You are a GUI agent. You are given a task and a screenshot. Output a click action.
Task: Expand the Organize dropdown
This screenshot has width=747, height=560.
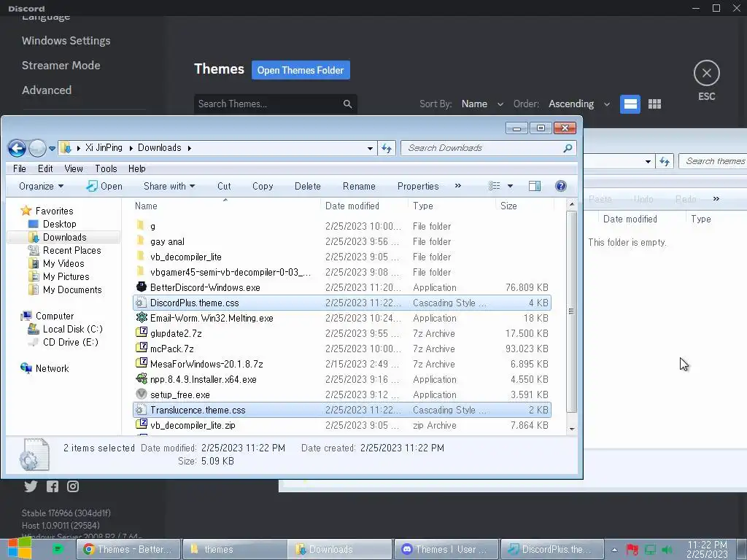[41, 186]
